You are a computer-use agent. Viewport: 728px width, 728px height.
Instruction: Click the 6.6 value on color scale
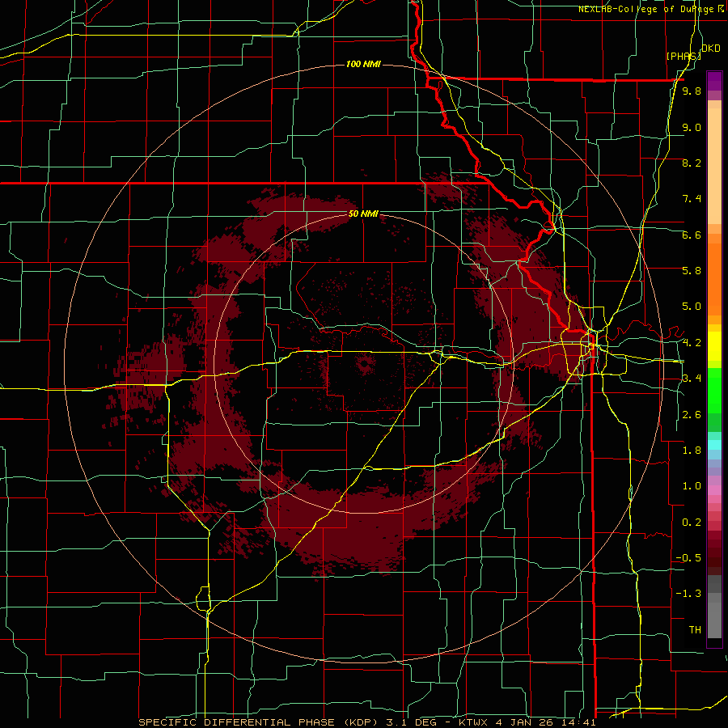692,235
